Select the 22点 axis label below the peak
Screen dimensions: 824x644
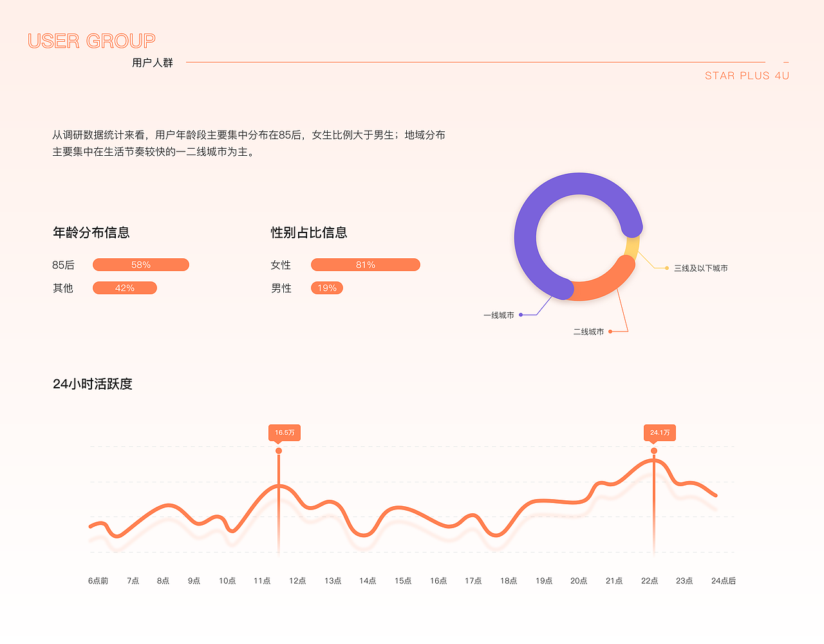click(650, 580)
